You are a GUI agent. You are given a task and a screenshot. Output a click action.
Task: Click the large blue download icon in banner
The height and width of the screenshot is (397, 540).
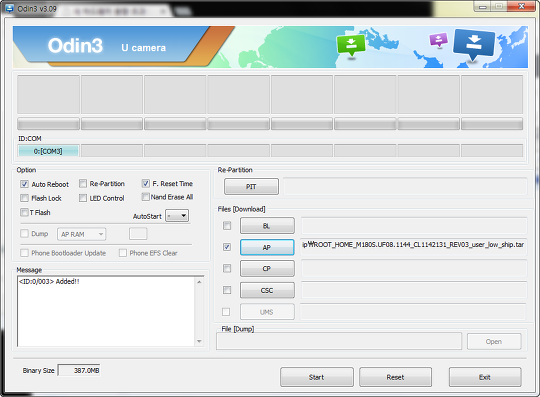click(474, 44)
